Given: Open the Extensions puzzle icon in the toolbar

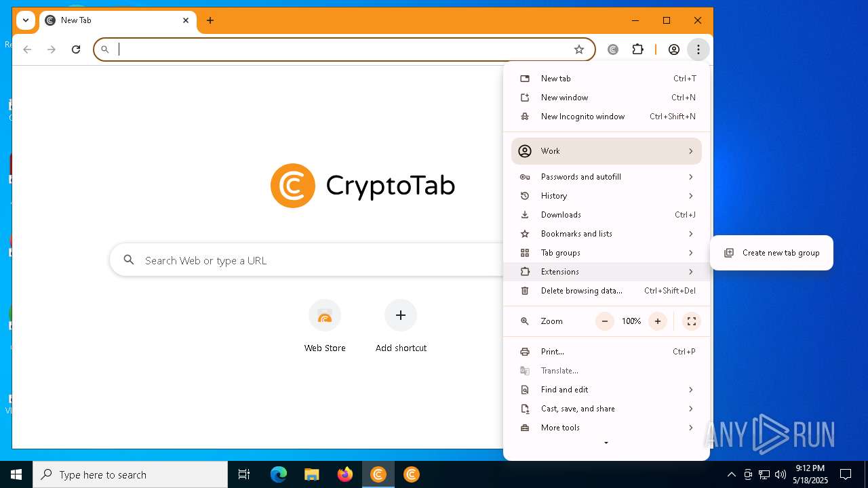Looking at the screenshot, I should [637, 49].
